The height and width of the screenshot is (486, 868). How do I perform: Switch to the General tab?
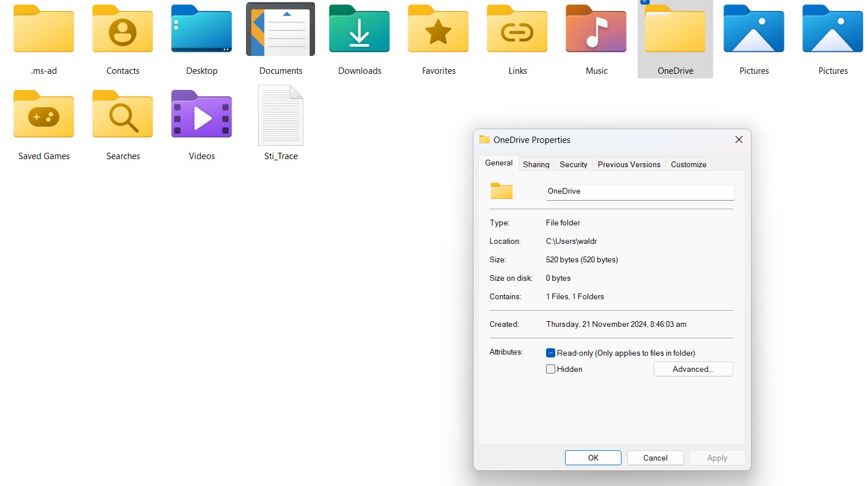[499, 163]
